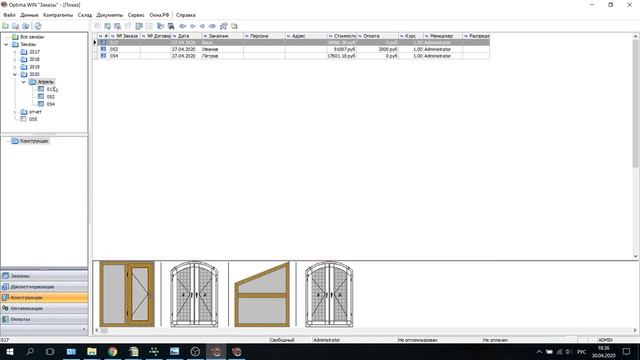Sort by the Стоимость column header
Viewport: 640px width, 360px height.
[342, 36]
